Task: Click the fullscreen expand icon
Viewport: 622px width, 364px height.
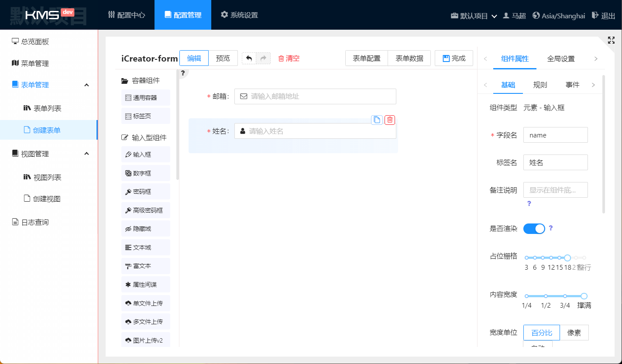Action: (611, 40)
